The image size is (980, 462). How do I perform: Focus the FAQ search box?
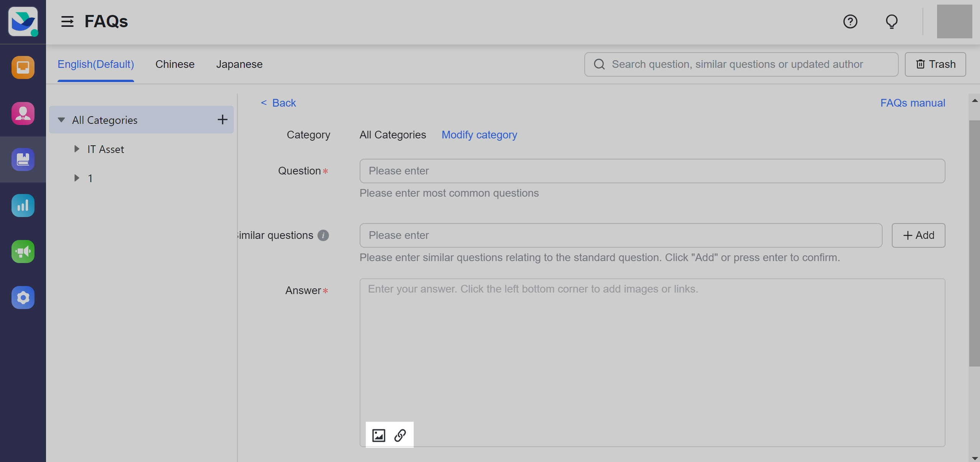[741, 64]
